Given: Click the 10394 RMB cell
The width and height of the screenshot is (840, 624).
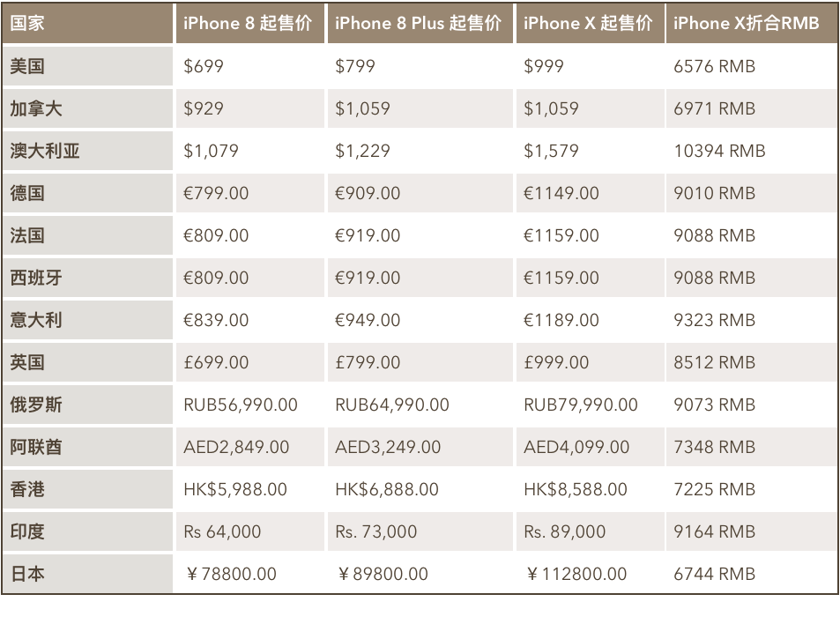Looking at the screenshot, I should tap(719, 151).
